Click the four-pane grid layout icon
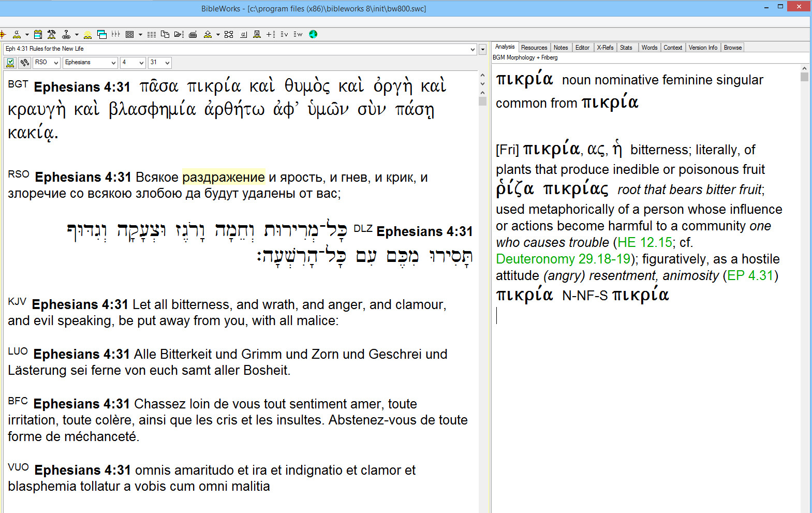 129,34
